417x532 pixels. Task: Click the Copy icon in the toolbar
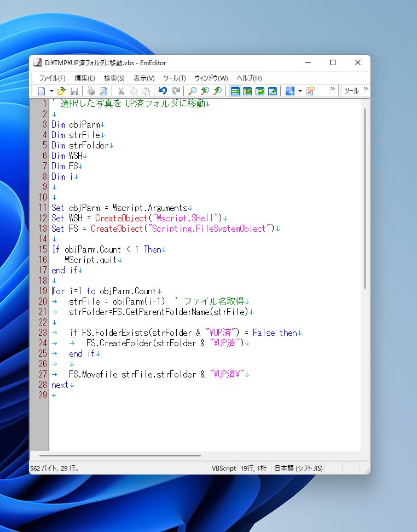coord(134,91)
